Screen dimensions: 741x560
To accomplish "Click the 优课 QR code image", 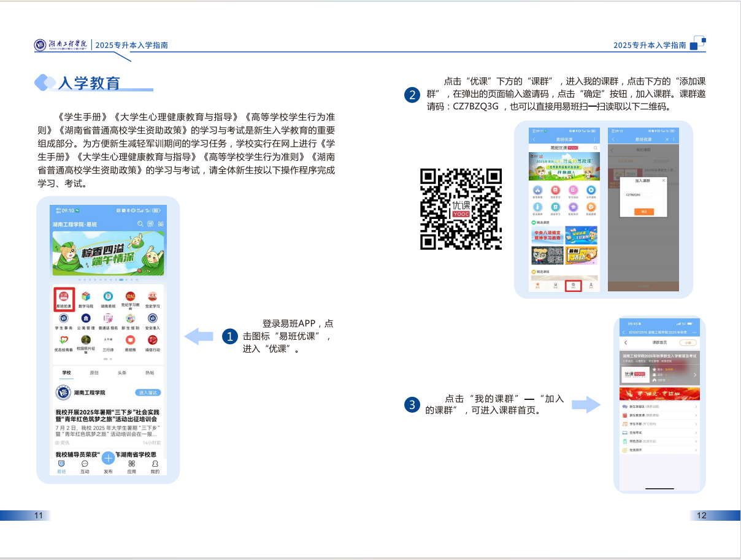I will [461, 209].
